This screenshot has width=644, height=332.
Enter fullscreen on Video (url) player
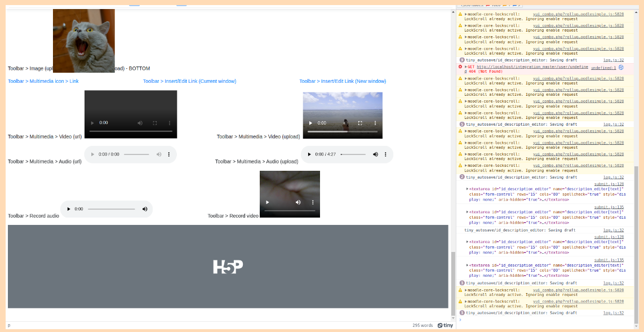pyautogui.click(x=155, y=123)
